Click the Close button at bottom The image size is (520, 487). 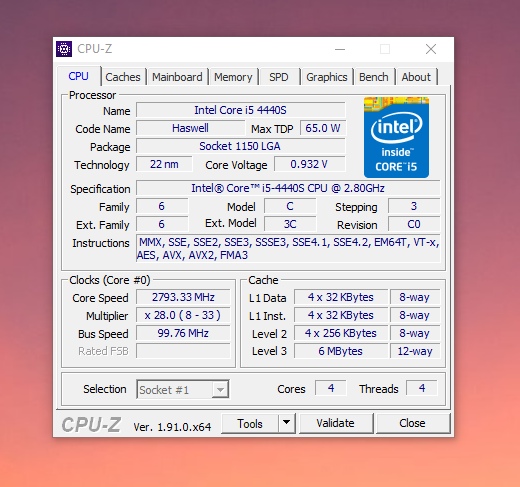coord(413,423)
